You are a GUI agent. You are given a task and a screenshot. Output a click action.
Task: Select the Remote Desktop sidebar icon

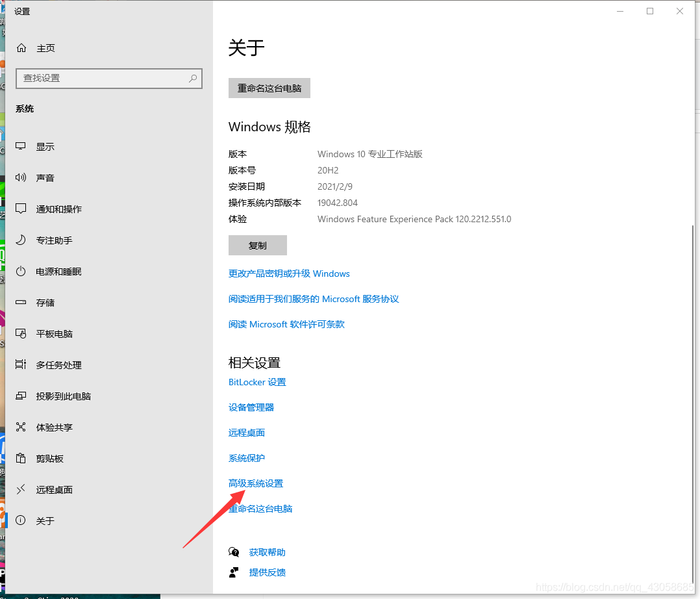pyautogui.click(x=21, y=490)
